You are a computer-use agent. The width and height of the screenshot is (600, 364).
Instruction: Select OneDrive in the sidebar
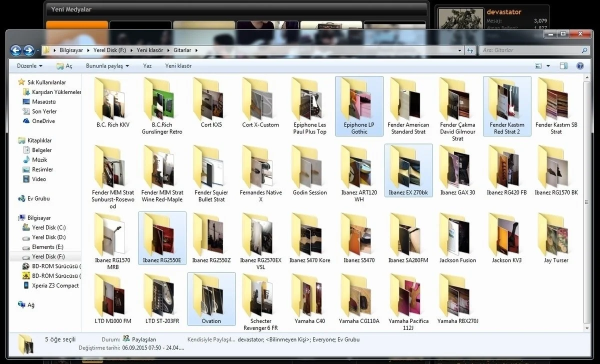[43, 121]
